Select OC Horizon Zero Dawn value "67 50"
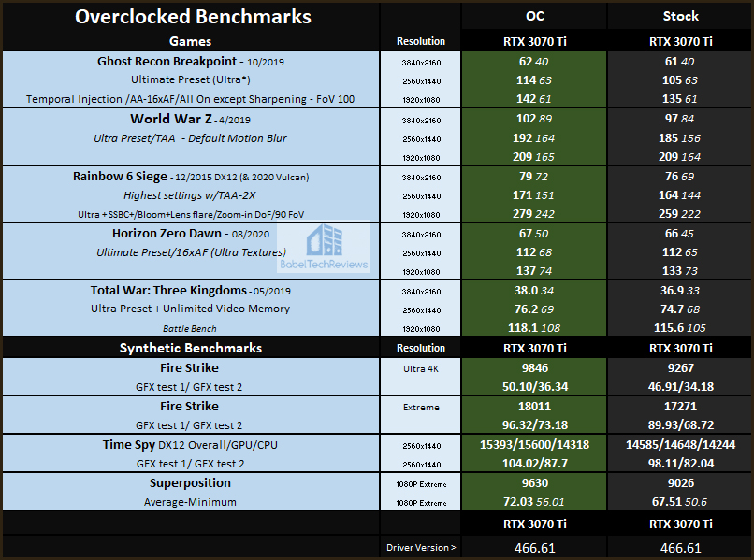 [534, 234]
